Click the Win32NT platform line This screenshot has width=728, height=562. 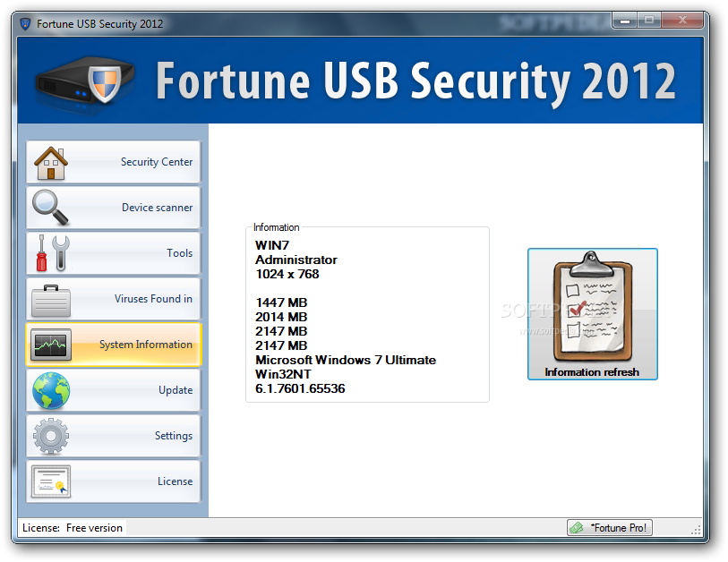click(x=283, y=374)
